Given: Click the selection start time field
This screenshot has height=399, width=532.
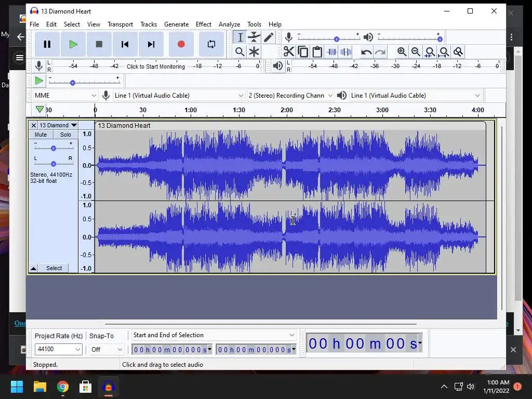Looking at the screenshot, I should 169,350.
